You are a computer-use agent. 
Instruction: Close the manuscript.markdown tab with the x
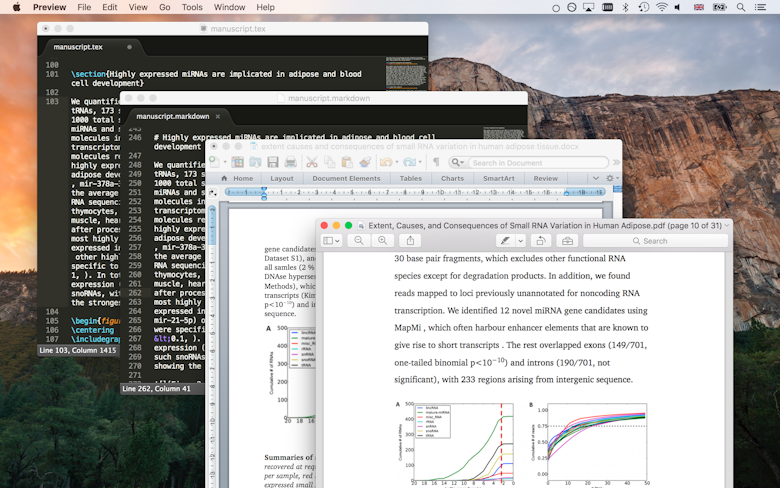[218, 116]
